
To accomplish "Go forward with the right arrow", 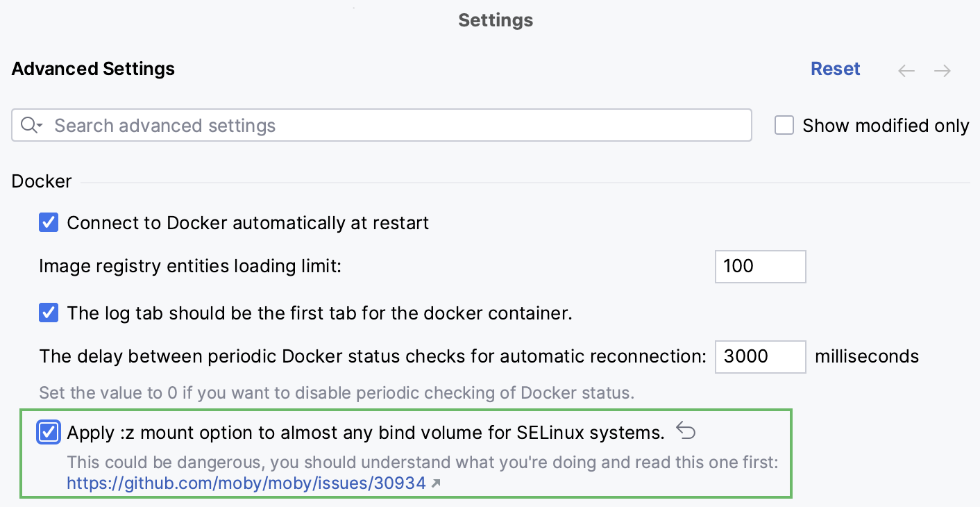I will tap(942, 70).
